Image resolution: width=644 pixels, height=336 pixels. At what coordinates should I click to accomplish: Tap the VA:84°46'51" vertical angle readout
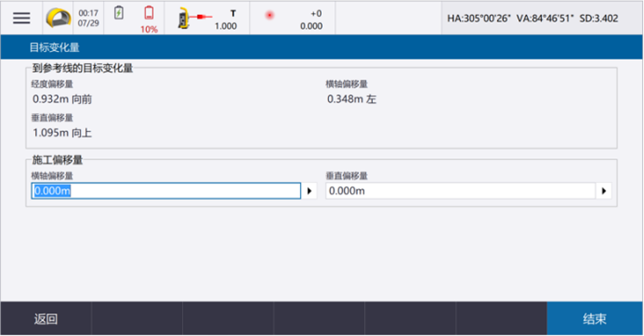545,19
